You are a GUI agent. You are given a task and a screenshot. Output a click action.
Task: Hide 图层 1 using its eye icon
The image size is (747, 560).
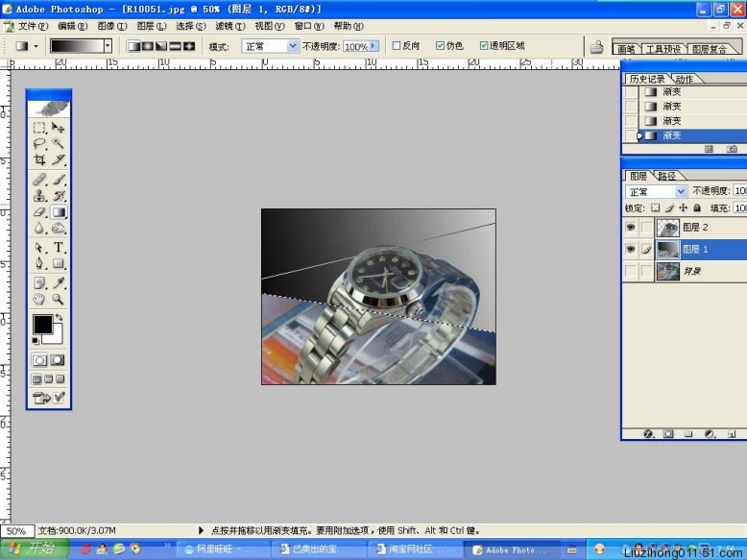click(631, 249)
